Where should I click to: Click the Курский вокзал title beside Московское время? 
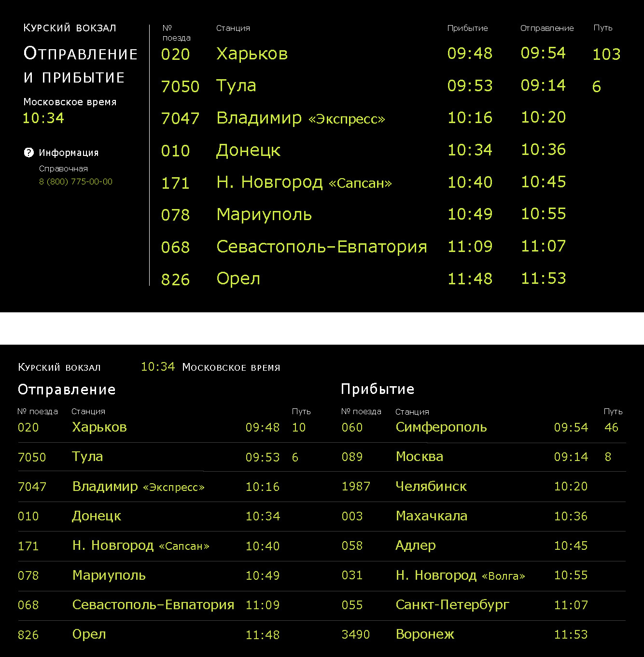pyautogui.click(x=59, y=367)
